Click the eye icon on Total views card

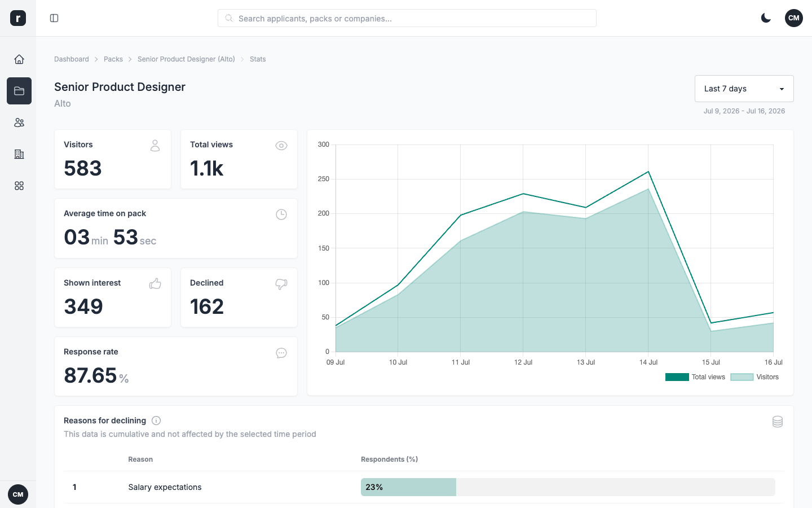tap(281, 146)
